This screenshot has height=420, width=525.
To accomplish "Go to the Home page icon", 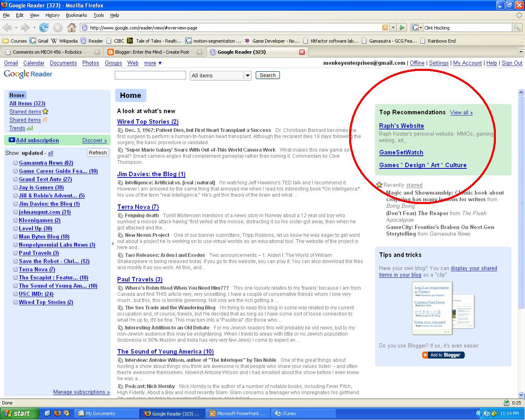I will [72, 28].
